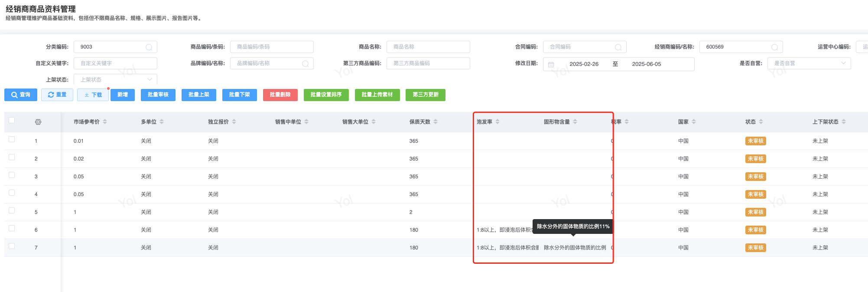
Task: Click the end date 2025-06-05
Action: pyautogui.click(x=647, y=64)
